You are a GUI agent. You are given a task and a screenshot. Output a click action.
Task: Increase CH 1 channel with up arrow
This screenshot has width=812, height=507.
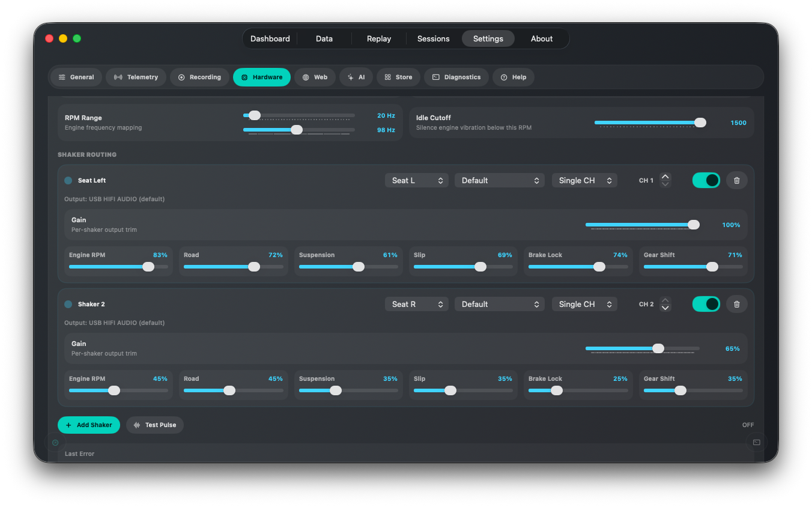(x=665, y=177)
